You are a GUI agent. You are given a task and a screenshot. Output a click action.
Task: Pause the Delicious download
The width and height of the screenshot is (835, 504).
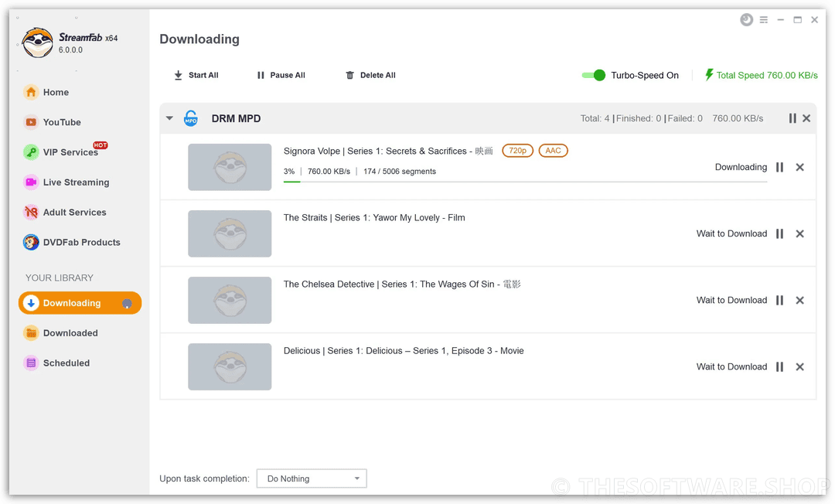tap(779, 366)
